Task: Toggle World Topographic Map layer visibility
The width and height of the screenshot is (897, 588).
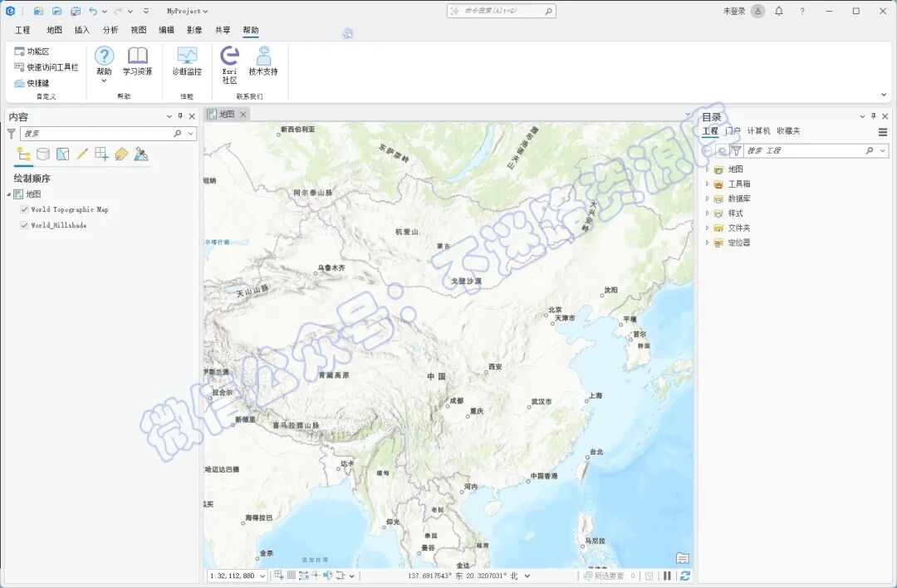Action: coord(24,209)
